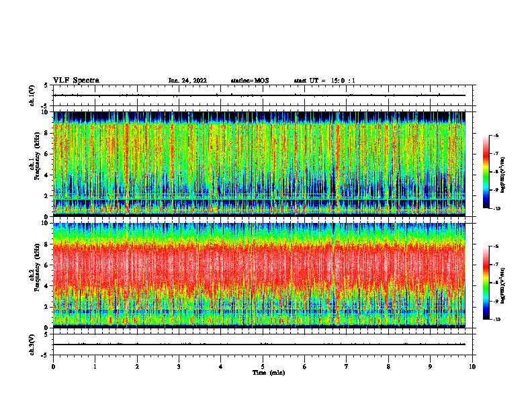
Task: Click the time axis tick label "4"
Action: 221,367
